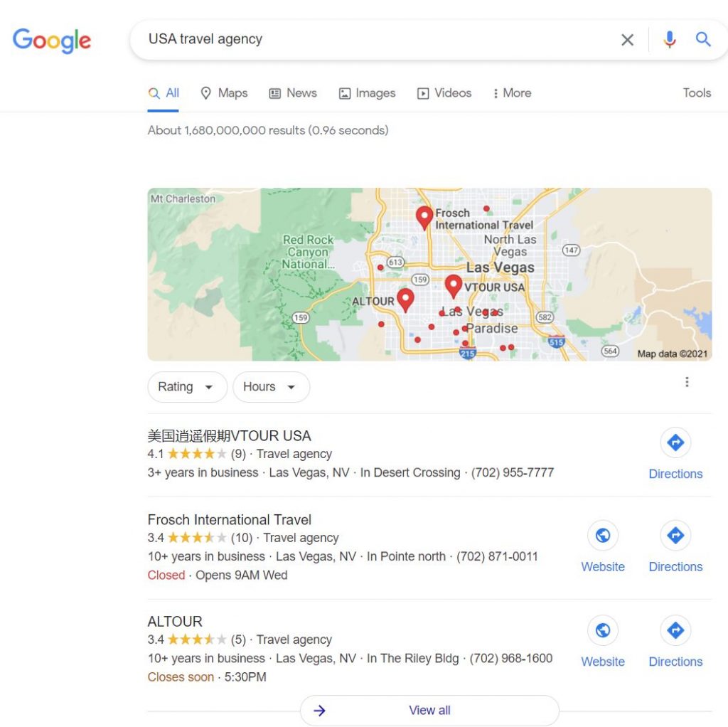Expand the Hours filter dropdown
Viewport: 728px width, 727px height.
[x=271, y=386]
